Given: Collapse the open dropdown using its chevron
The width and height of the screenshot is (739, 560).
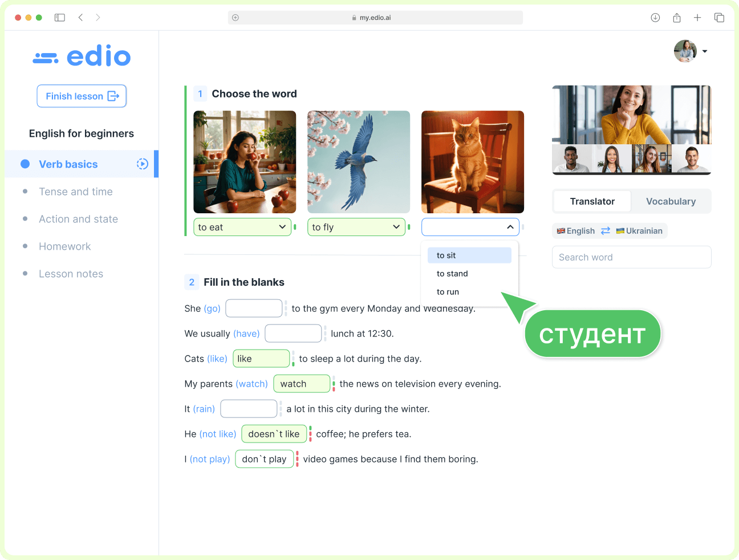Looking at the screenshot, I should [x=510, y=226].
